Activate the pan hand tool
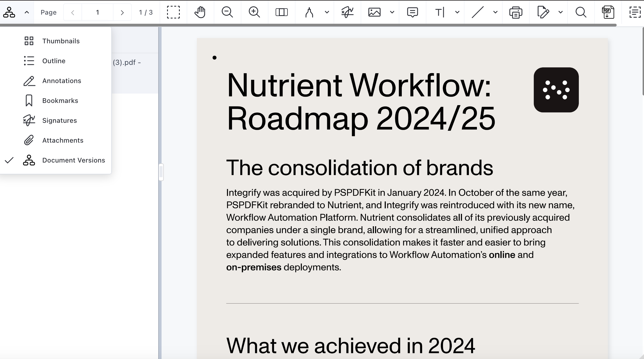Screen dimensions: 644x359 point(200,12)
